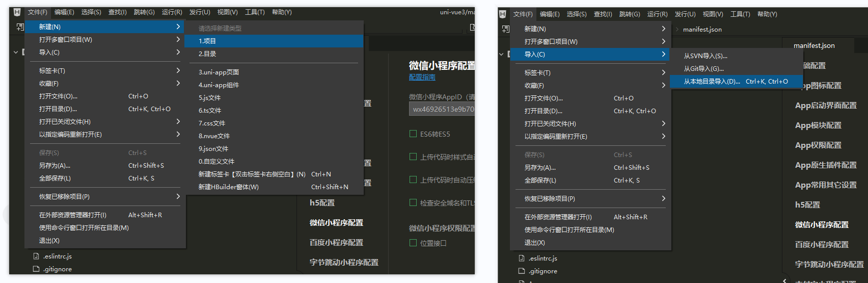
Task: Open 文件(F) menu in left window
Action: tap(37, 12)
